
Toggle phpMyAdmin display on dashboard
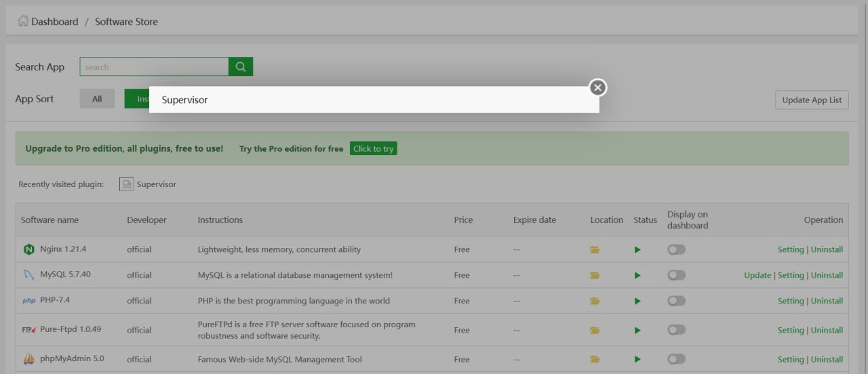676,359
